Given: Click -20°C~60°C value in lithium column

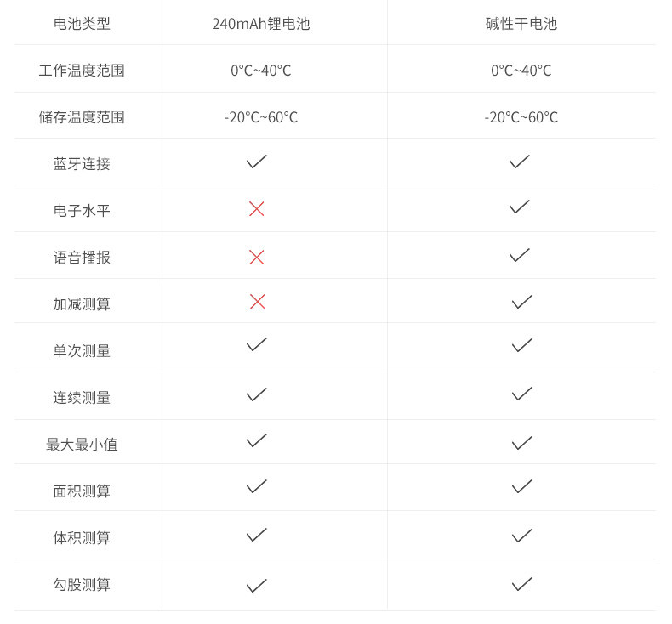Looking at the screenshot, I should [x=261, y=117].
